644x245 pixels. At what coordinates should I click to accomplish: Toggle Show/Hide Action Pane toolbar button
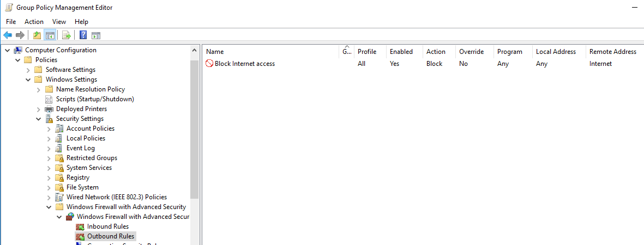pos(95,35)
